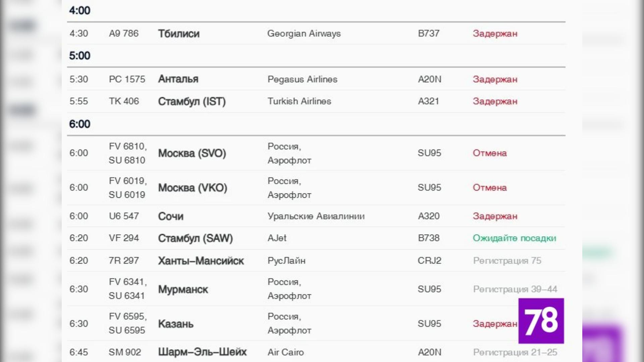This screenshot has width=644, height=362.
Task: Click the green Ожидайте посадки status
Action: [514, 238]
